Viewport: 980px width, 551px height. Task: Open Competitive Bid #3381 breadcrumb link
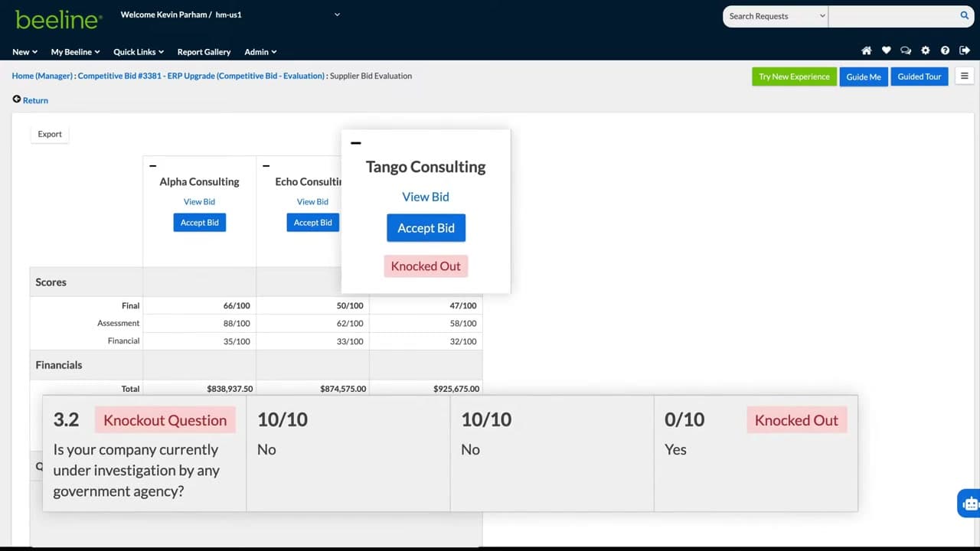pyautogui.click(x=201, y=76)
